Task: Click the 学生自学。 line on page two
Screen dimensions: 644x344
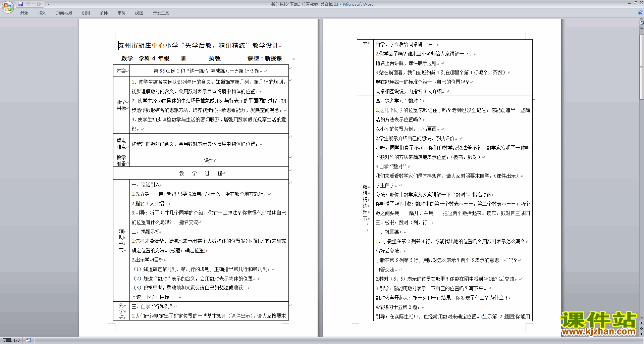Action: click(386, 185)
